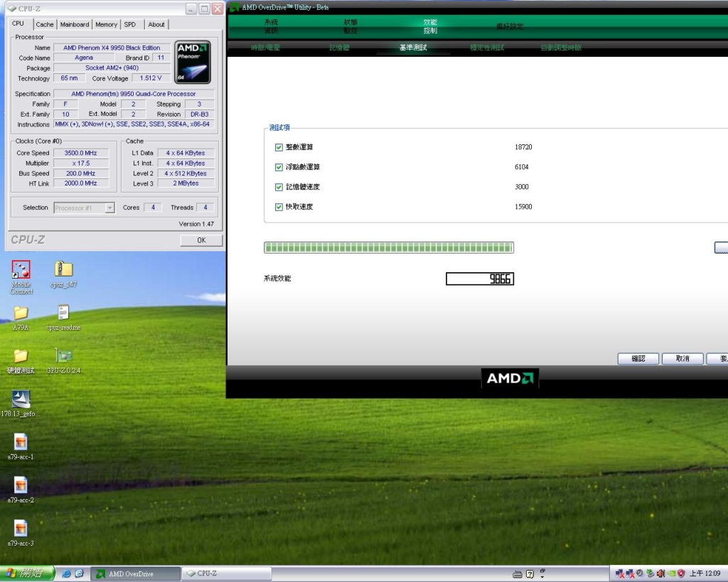Open the 系統資訊 menu in OverDrive
728x582 pixels.
click(271, 26)
